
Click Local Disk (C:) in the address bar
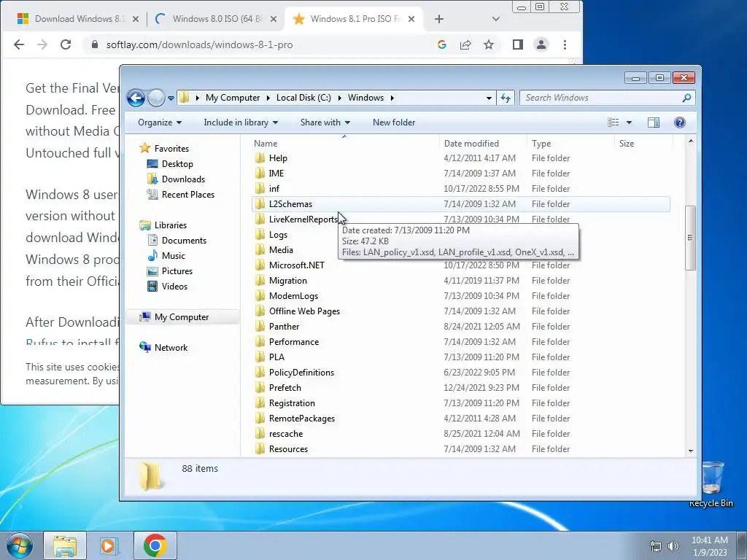[303, 98]
